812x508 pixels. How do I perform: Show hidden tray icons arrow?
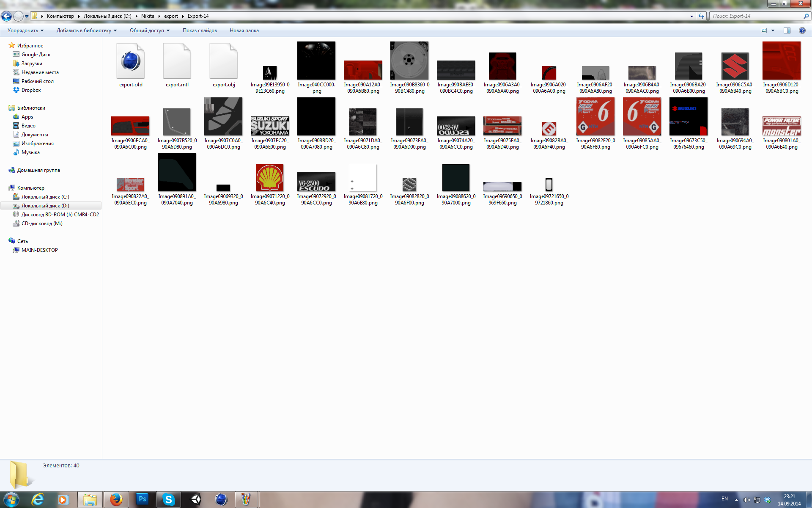click(x=736, y=500)
